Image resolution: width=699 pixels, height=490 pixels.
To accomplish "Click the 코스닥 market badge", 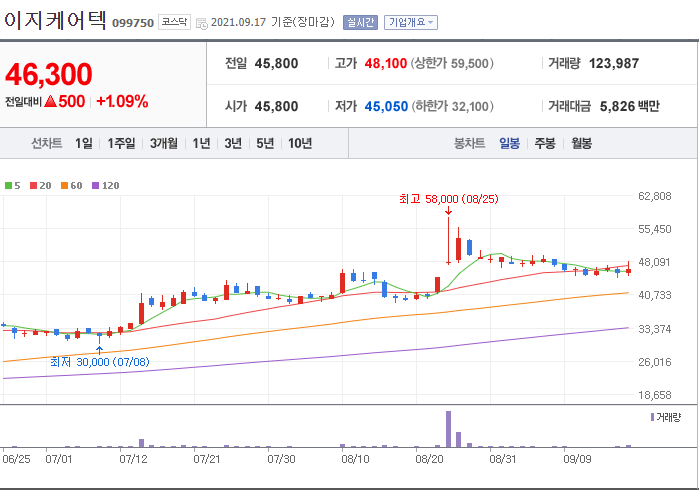I will (x=174, y=22).
